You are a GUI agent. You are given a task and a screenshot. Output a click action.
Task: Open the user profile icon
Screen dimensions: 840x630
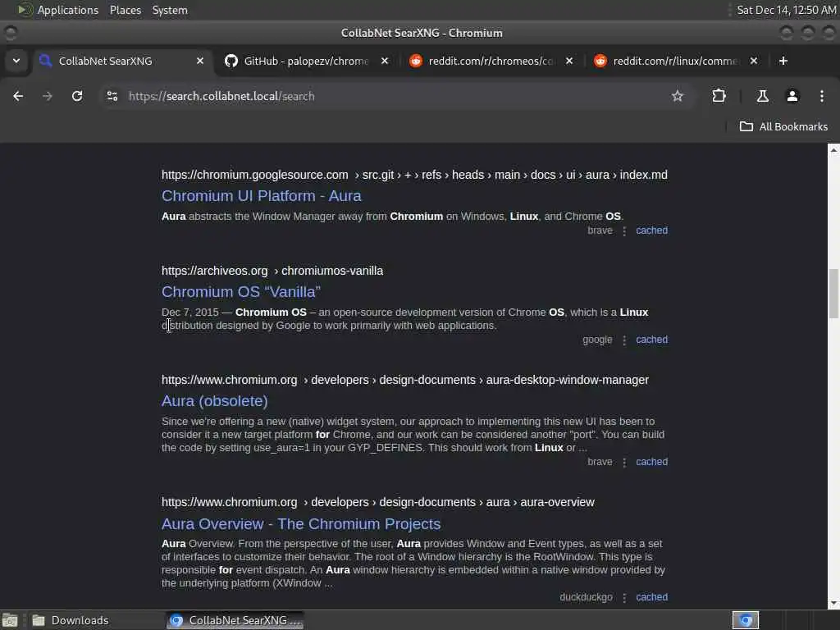[x=792, y=96]
